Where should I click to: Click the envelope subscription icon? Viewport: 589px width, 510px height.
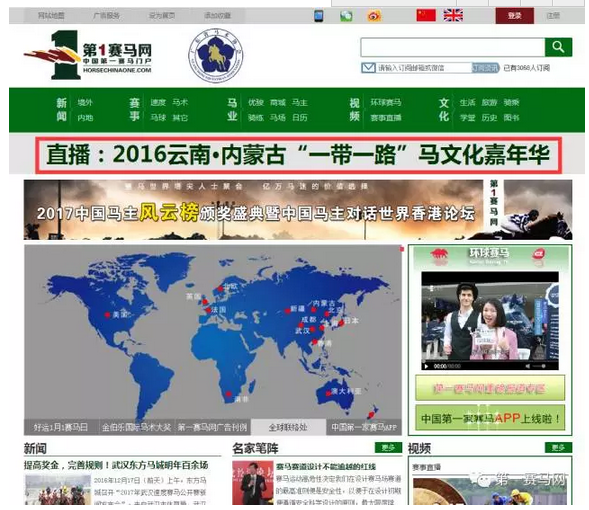coord(368,68)
